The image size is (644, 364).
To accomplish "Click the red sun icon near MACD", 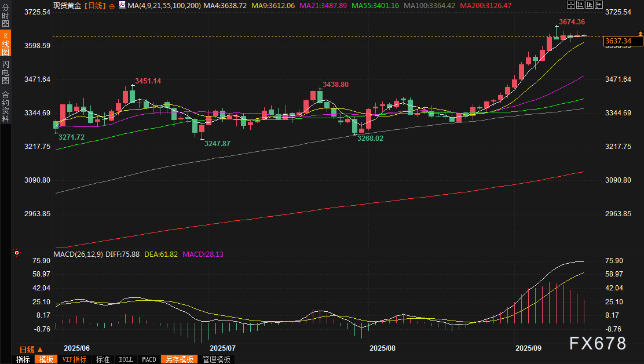I will (17, 253).
